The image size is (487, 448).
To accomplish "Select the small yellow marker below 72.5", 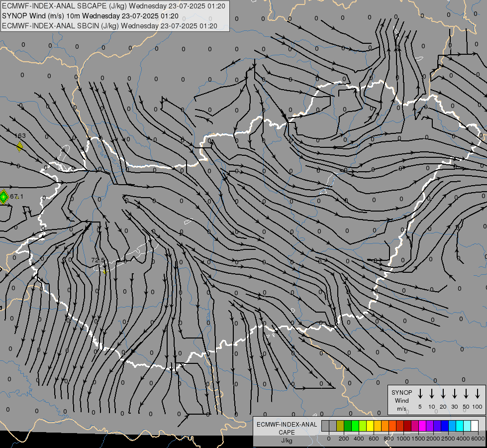I will [104, 272].
